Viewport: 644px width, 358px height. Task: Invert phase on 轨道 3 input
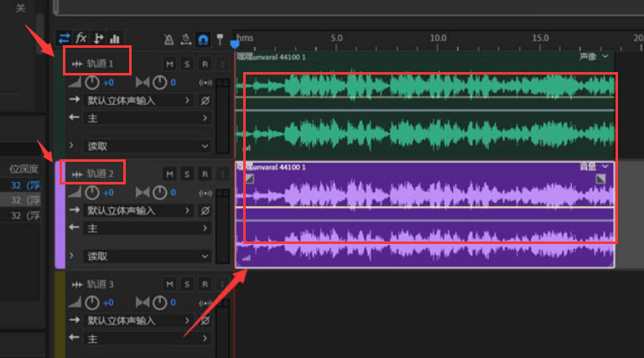(205, 320)
